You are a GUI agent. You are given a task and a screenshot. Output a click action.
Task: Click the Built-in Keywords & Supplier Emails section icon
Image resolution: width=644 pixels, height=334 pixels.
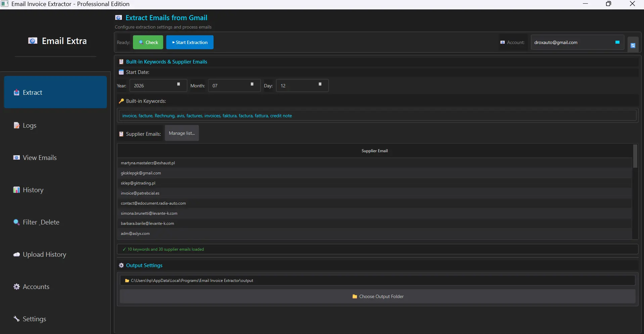122,62
